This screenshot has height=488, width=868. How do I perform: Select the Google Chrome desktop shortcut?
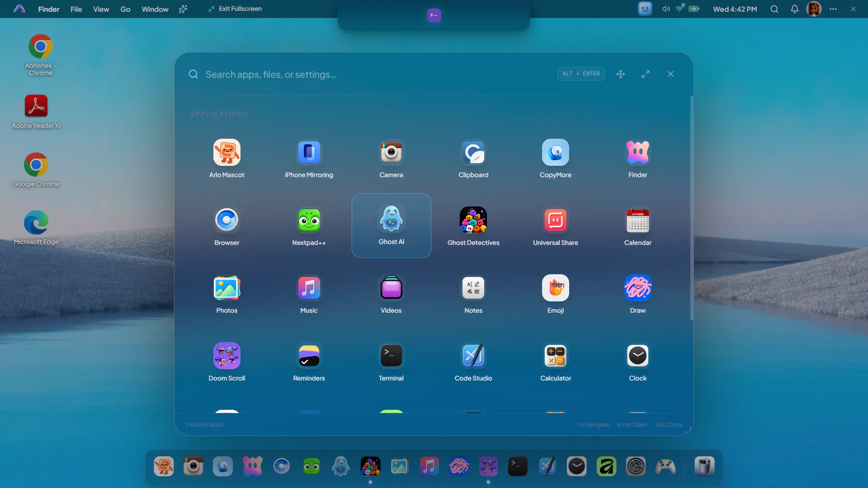pyautogui.click(x=36, y=170)
